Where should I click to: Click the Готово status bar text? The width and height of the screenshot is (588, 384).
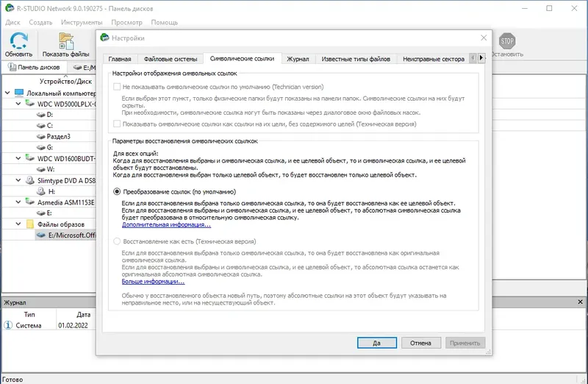(x=12, y=379)
